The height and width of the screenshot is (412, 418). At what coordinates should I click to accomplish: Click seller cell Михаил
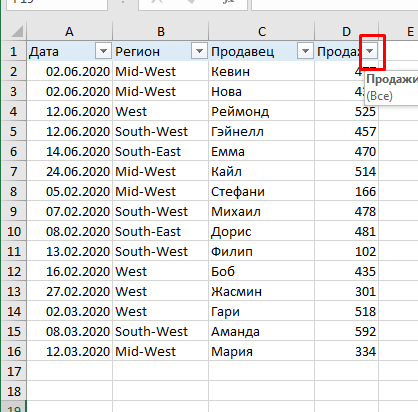(262, 212)
